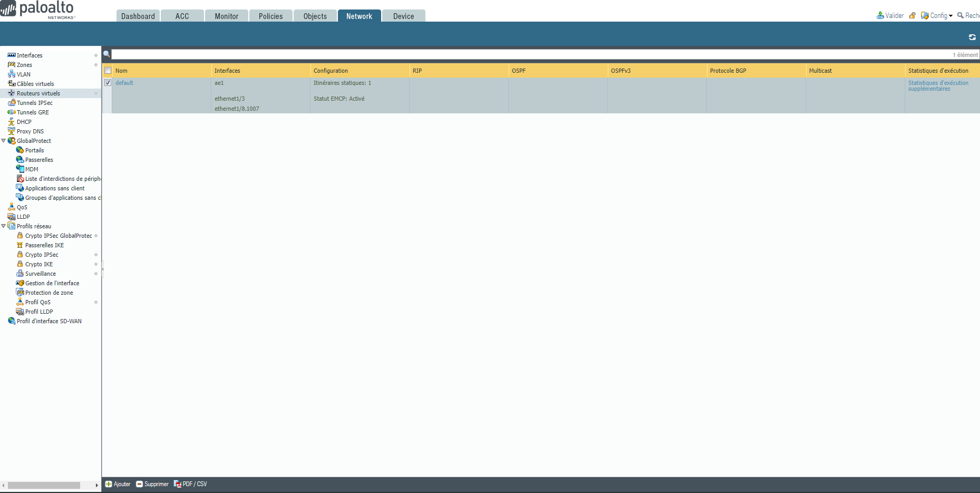The height and width of the screenshot is (493, 980).
Task: Click the Recherche search link at top right
Action: click(x=969, y=16)
